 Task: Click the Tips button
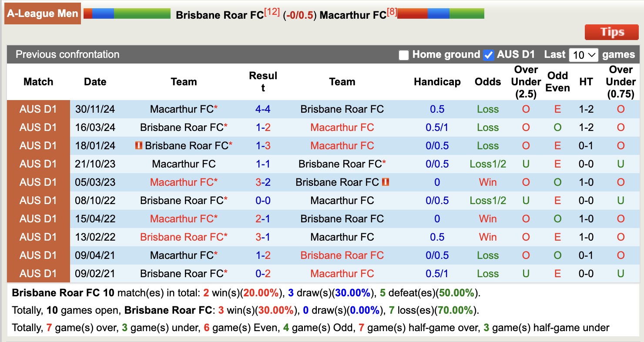click(611, 32)
